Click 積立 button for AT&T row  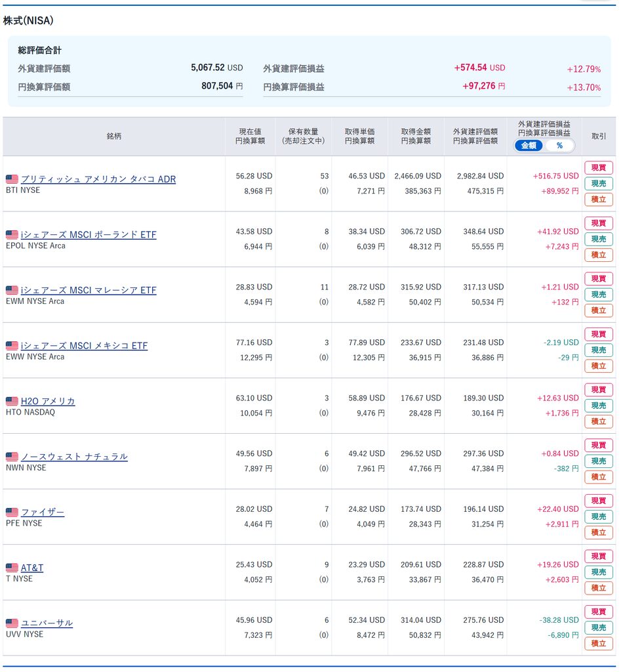coord(599,588)
